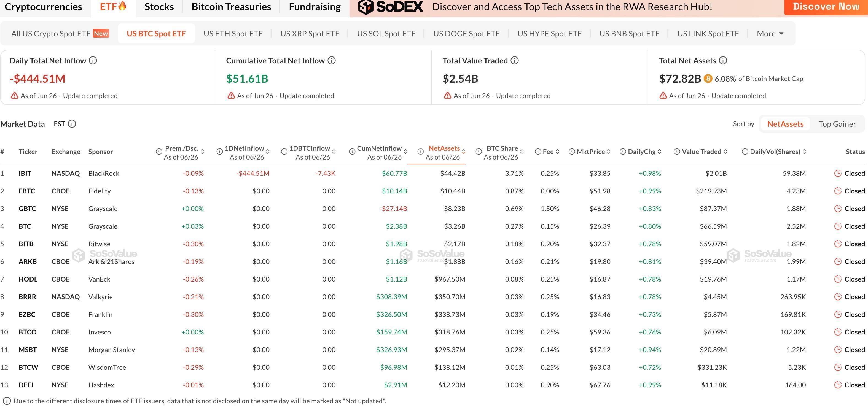Click info icon of 1DNetInflow column

coord(219,152)
